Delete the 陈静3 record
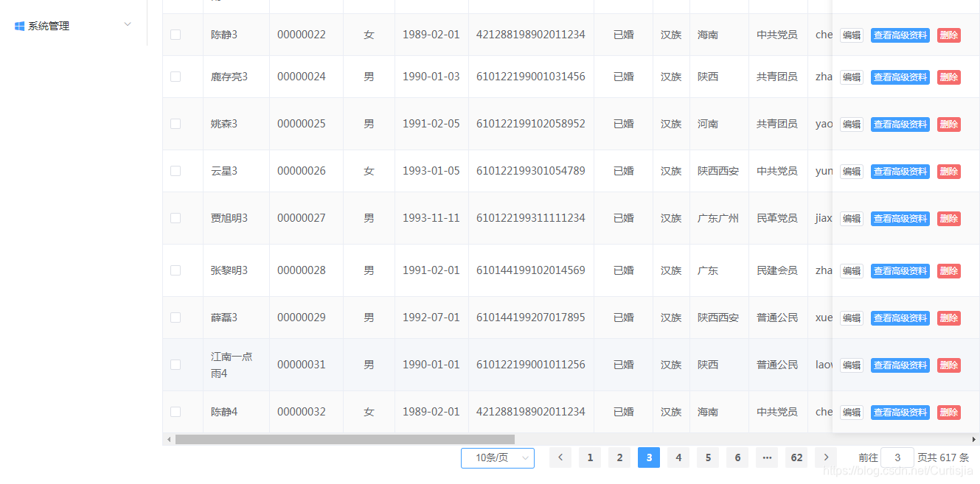This screenshot has height=484, width=980. click(x=949, y=35)
